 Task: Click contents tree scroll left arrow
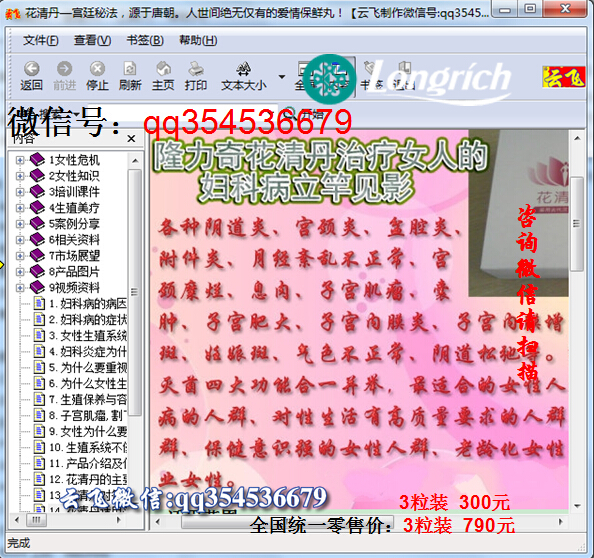coord(17,520)
